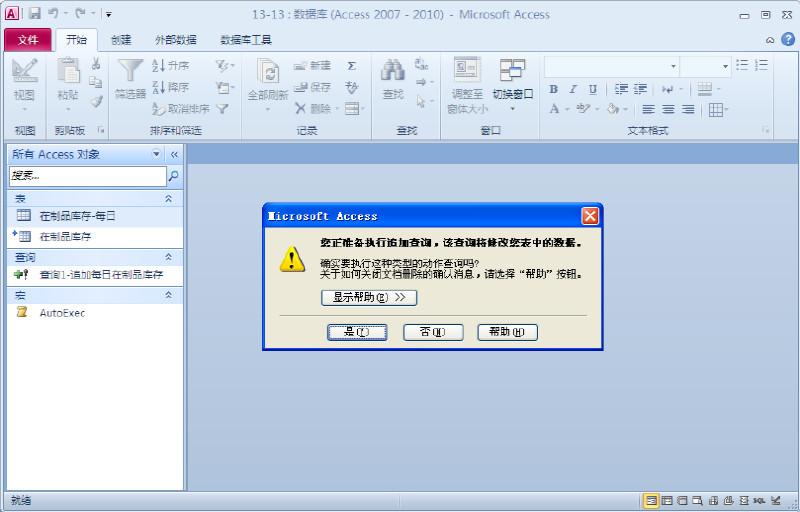Click the fill color bucket icon
This screenshot has width=800, height=512.
[613, 109]
